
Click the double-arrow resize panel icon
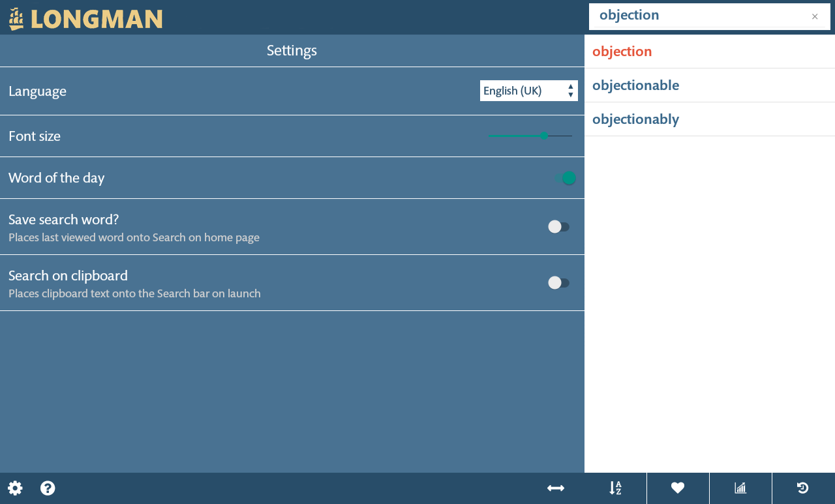[x=556, y=488]
